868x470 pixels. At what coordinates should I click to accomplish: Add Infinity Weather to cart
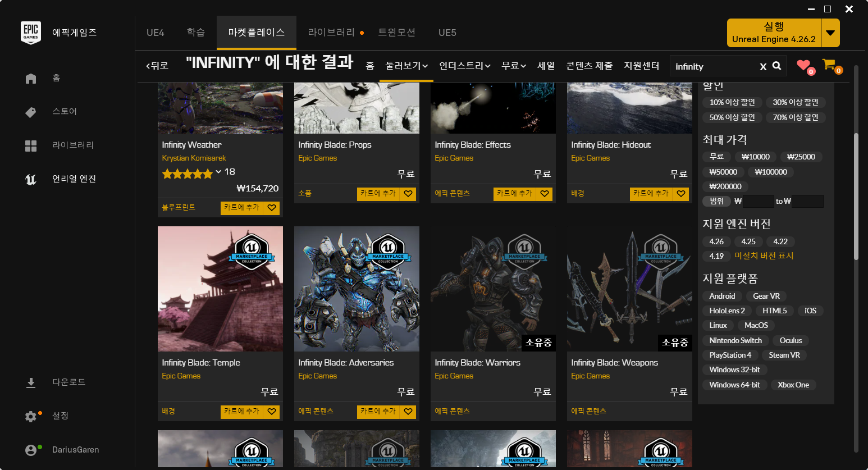[x=242, y=208]
